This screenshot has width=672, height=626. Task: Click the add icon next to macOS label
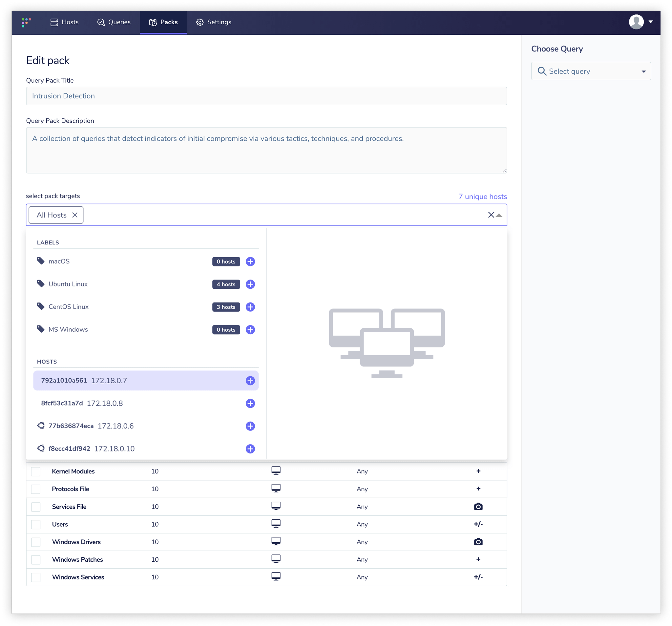coord(250,261)
